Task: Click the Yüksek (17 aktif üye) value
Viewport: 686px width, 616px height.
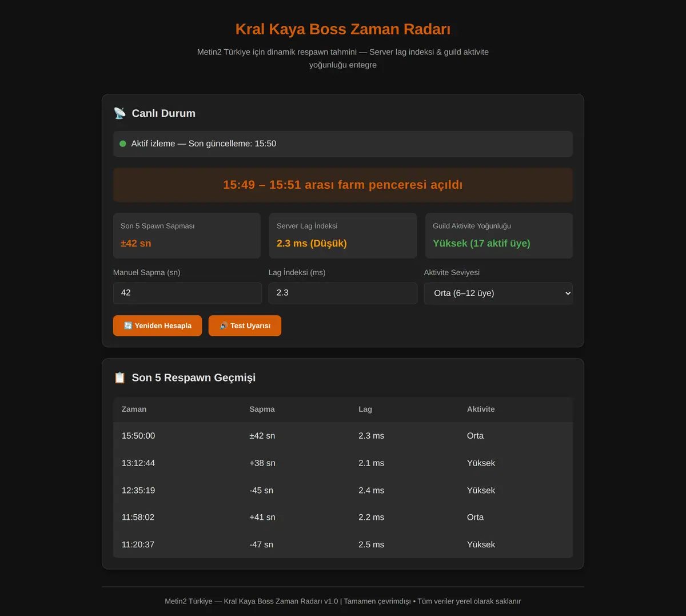Action: pos(481,243)
